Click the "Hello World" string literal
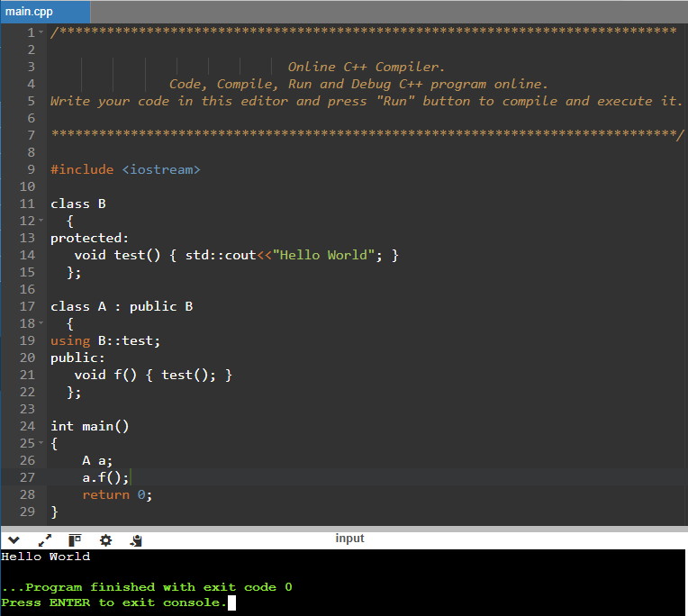 point(324,255)
